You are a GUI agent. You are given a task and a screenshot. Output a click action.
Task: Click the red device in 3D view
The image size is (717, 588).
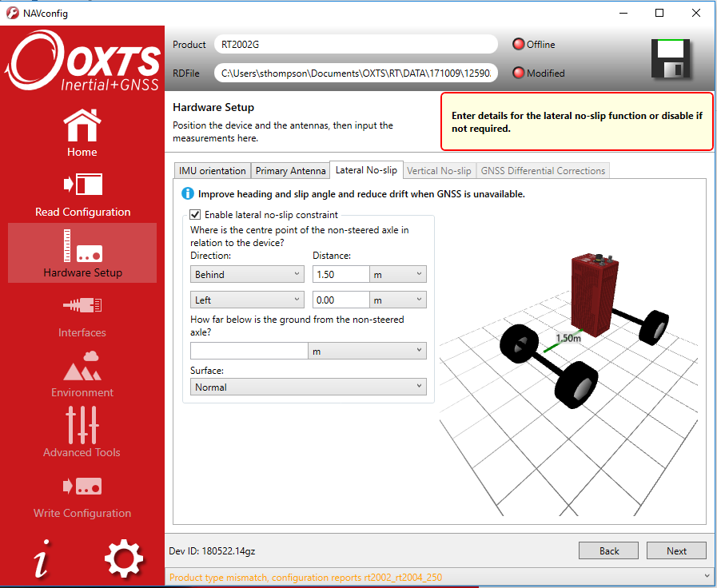pyautogui.click(x=594, y=295)
